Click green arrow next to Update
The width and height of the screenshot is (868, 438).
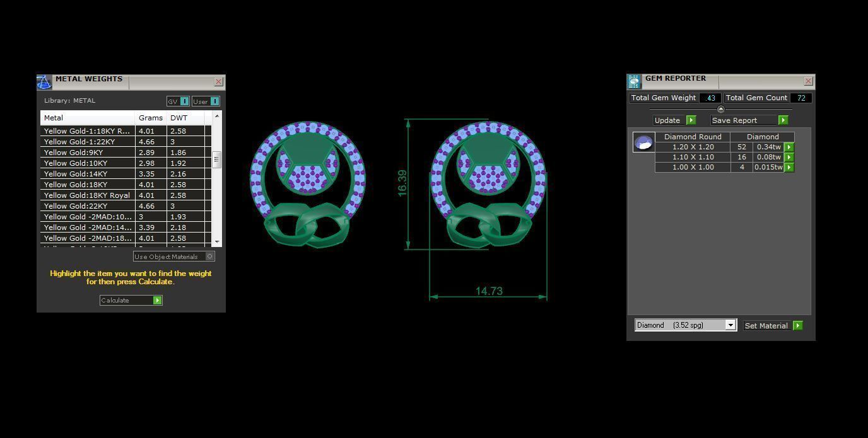691,120
